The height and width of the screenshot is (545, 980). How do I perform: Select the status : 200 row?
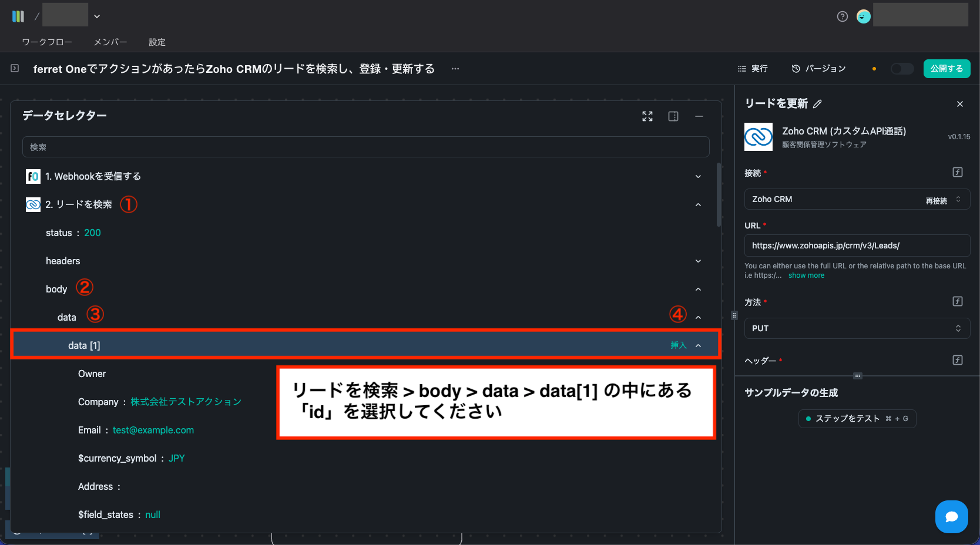click(x=365, y=233)
